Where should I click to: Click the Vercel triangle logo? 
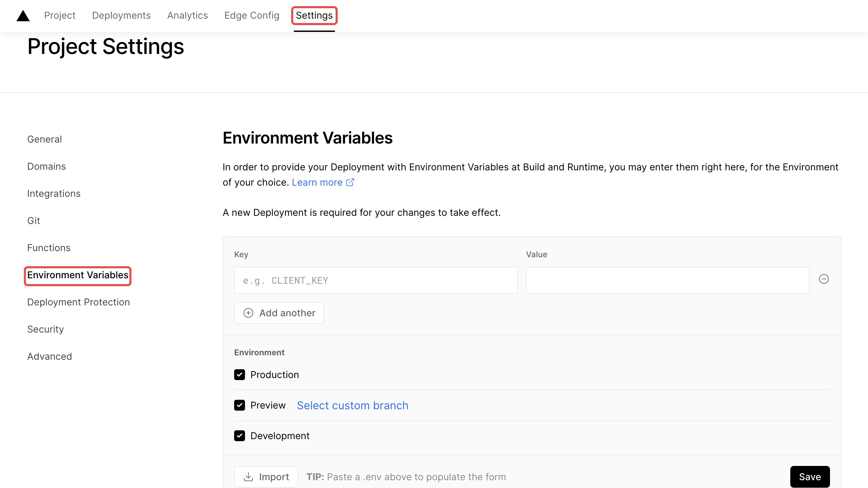click(23, 16)
